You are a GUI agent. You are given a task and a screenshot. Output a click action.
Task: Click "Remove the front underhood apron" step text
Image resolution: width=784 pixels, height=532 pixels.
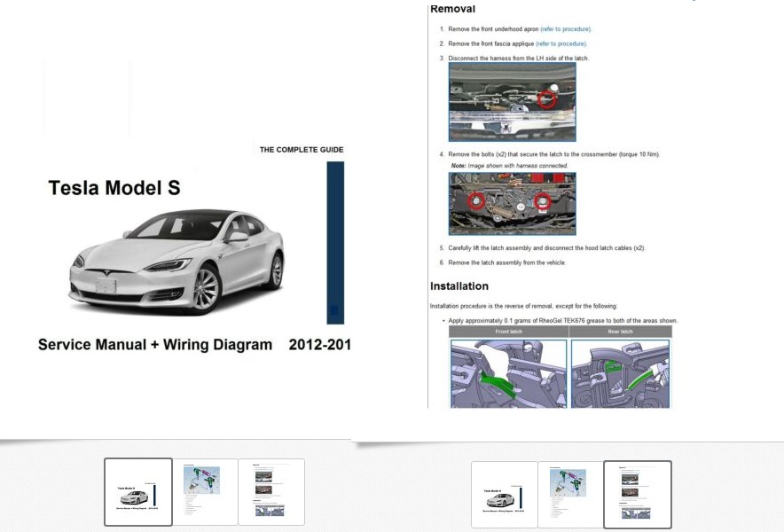(x=493, y=29)
